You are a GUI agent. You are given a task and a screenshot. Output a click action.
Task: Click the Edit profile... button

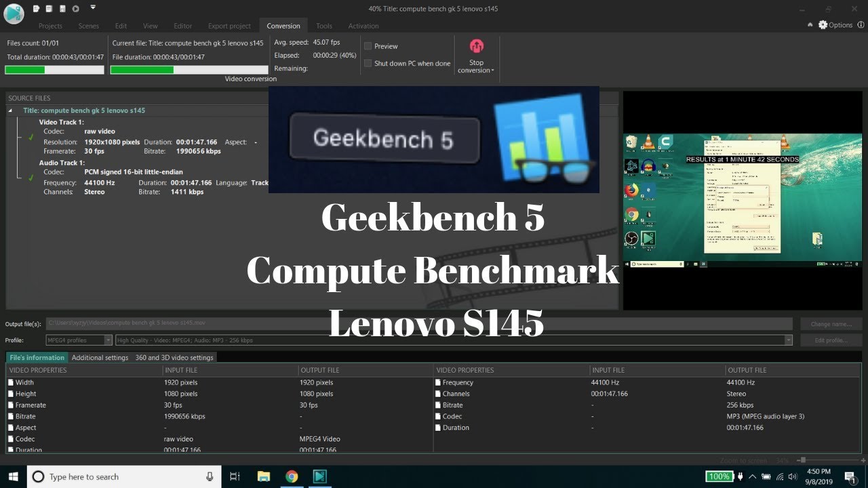pyautogui.click(x=831, y=340)
